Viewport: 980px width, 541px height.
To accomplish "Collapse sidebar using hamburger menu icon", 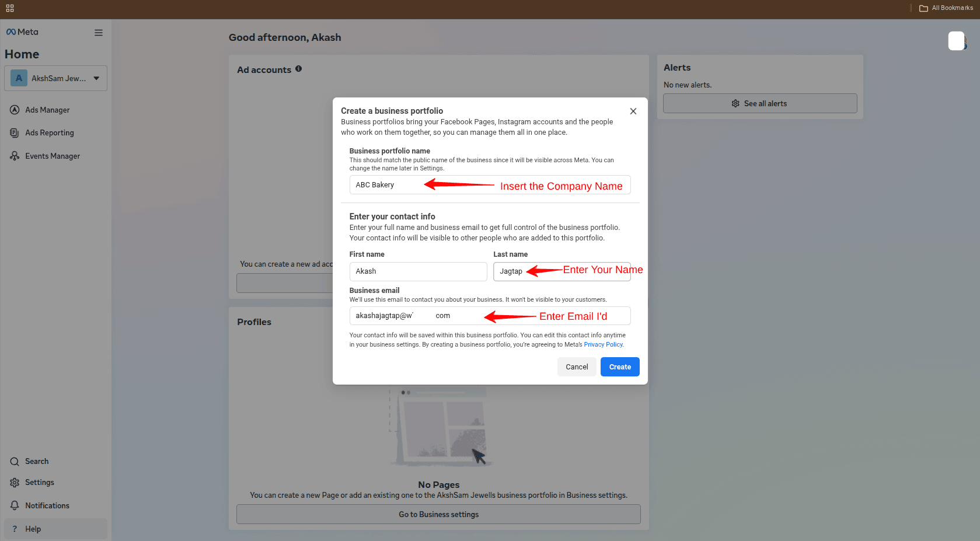I will pos(99,33).
